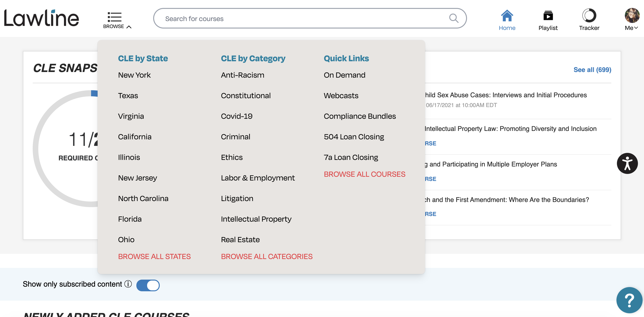
Task: Click the CLE by State heading
Action: click(x=143, y=58)
